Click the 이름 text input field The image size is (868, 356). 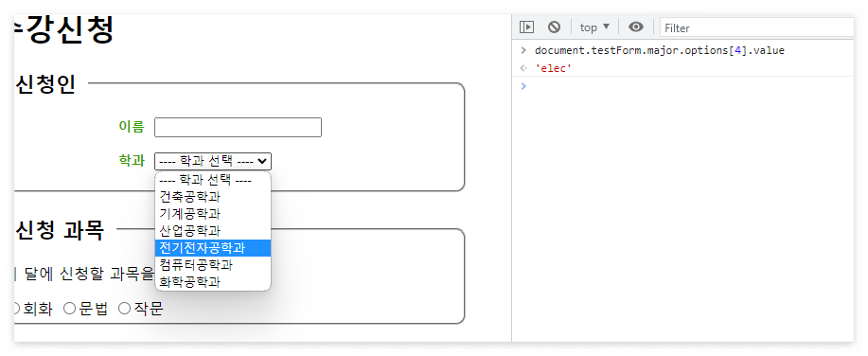(x=238, y=127)
